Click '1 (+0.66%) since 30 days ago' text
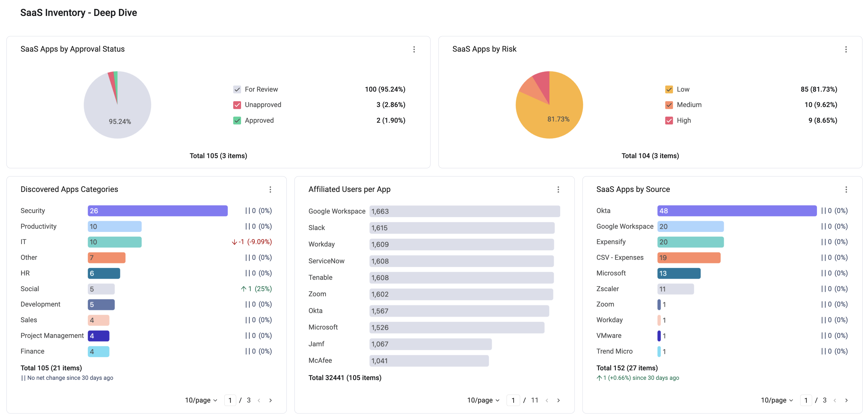The width and height of the screenshot is (868, 419). [637, 378]
